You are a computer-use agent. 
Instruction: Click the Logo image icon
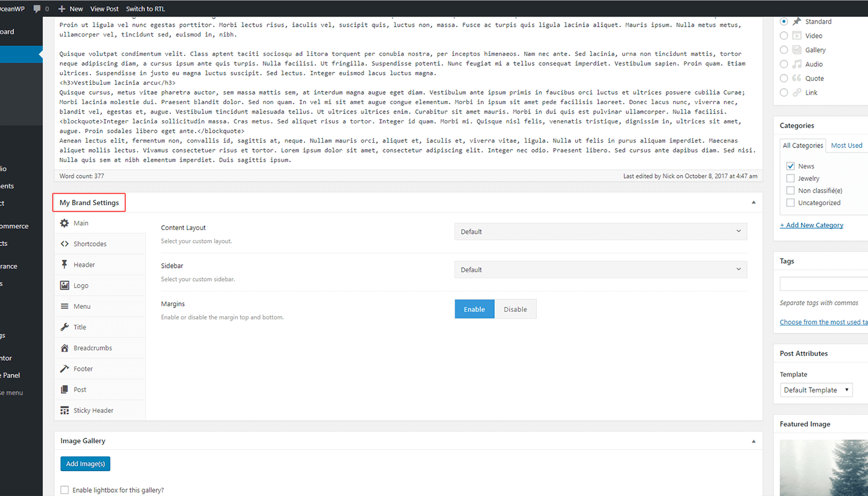tap(64, 286)
